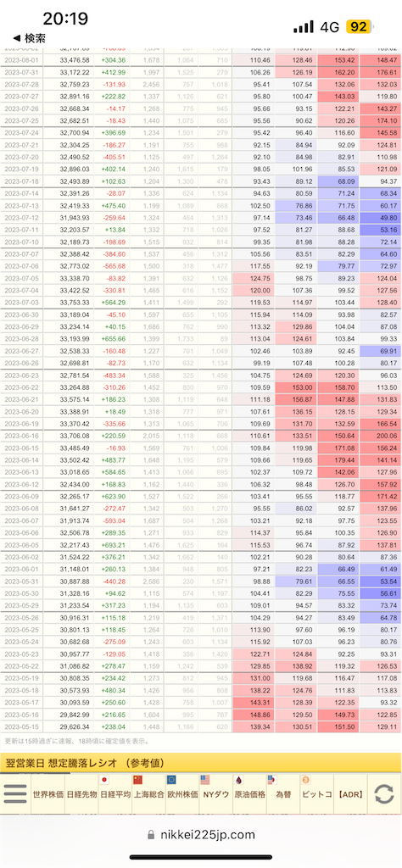This screenshot has height=868, width=402.
Task: Select date cell 2023-05-31
Action: pos(20,581)
